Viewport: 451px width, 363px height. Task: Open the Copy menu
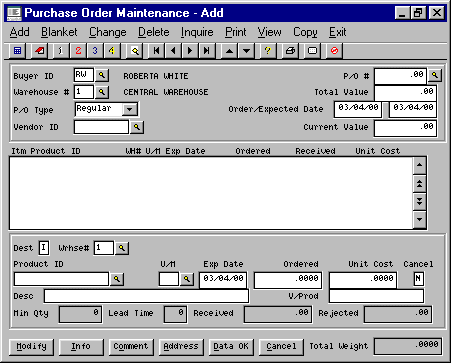point(305,32)
